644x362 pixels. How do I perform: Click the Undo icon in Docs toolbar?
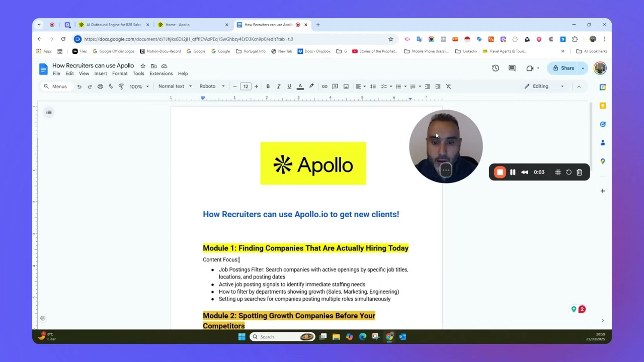click(x=79, y=86)
